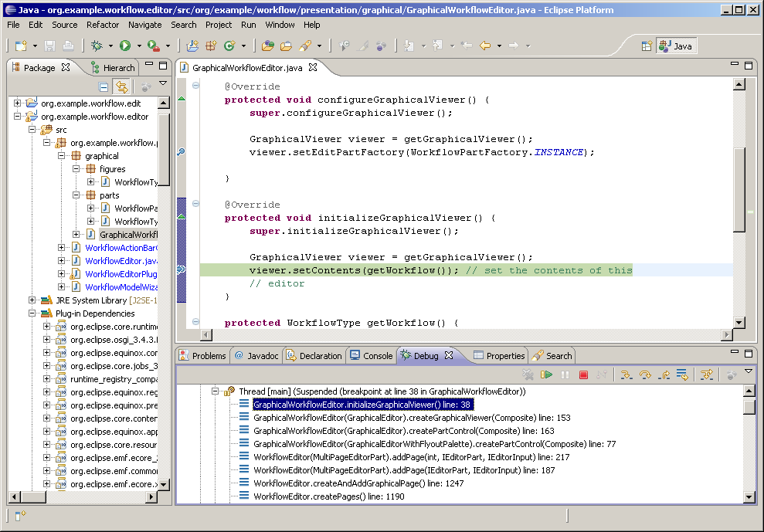This screenshot has width=764, height=532.
Task: Click the red Terminate button
Action: [x=583, y=374]
